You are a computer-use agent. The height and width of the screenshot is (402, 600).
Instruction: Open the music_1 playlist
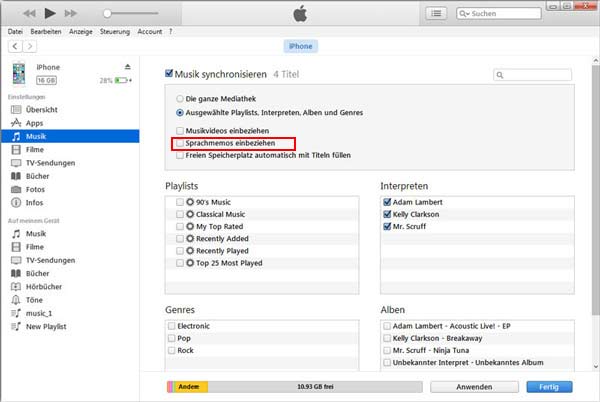pyautogui.click(x=70, y=313)
